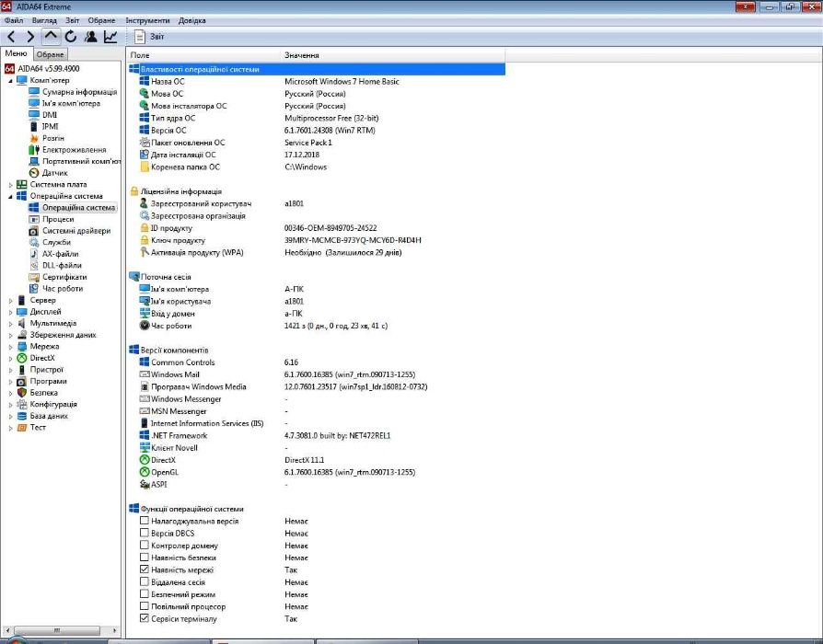The width and height of the screenshot is (823, 644).
Task: Select the DMI tree item icon
Action: pos(34,115)
